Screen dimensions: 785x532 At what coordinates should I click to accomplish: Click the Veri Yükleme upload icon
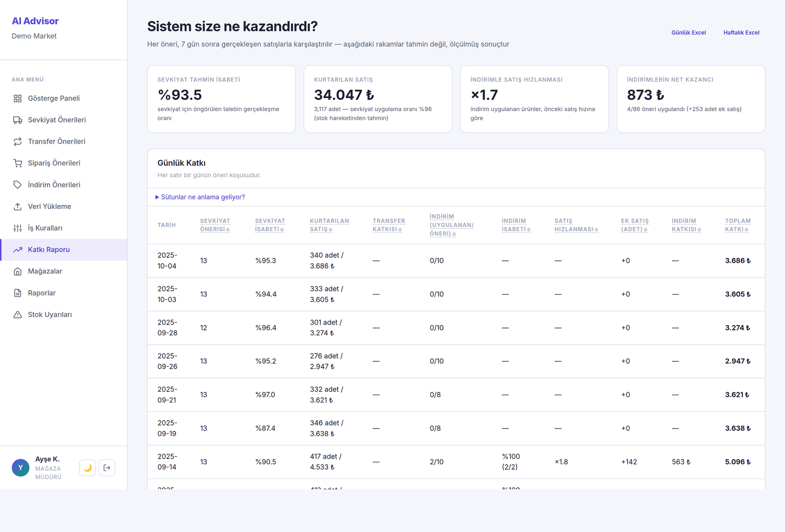[x=18, y=206]
